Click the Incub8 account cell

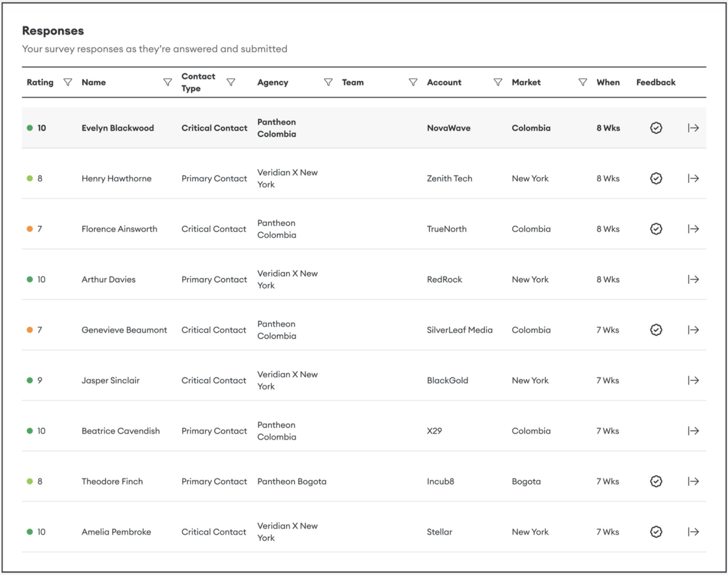click(440, 481)
